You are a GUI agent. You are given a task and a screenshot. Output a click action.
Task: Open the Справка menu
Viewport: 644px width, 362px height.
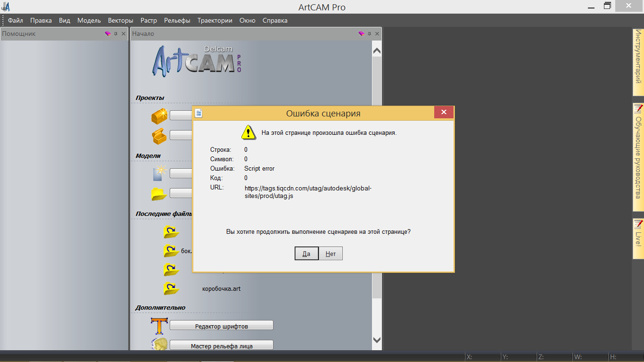tap(275, 20)
